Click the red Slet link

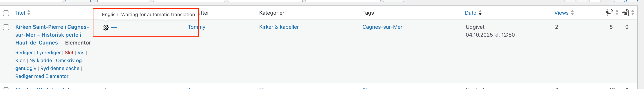pos(69,53)
